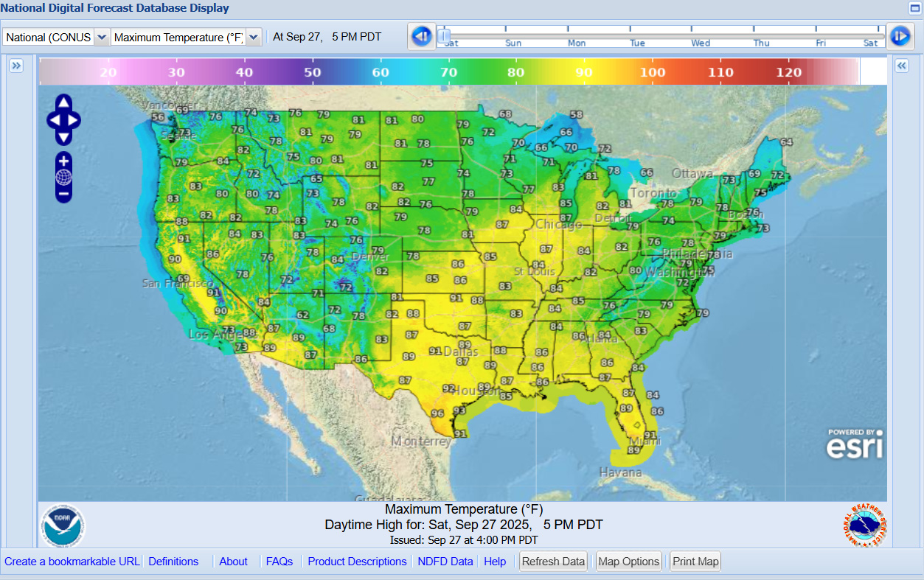Open Map Options
The width and height of the screenshot is (924, 580).
click(x=628, y=562)
